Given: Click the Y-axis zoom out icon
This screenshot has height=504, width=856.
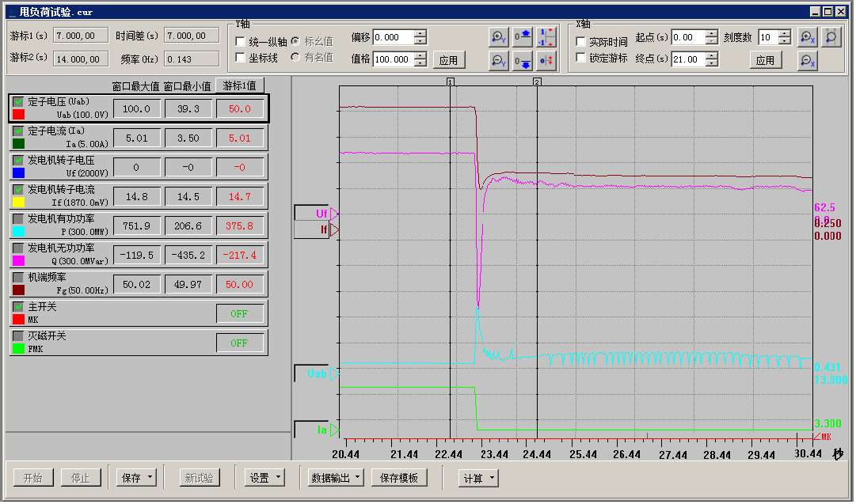Looking at the screenshot, I should point(498,60).
